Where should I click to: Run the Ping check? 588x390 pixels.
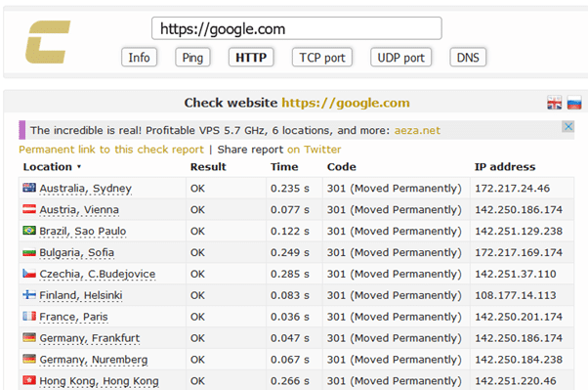point(192,58)
